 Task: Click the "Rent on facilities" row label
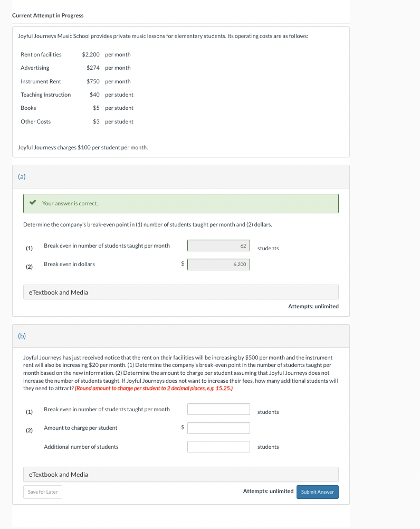click(x=41, y=55)
